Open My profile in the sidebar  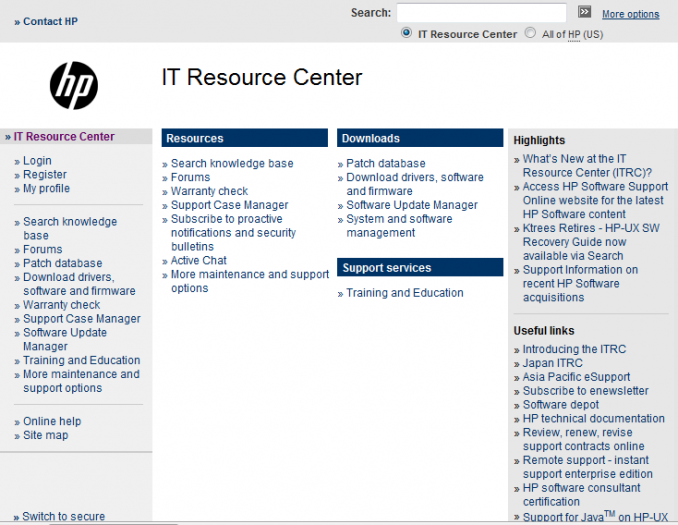pyautogui.click(x=46, y=189)
